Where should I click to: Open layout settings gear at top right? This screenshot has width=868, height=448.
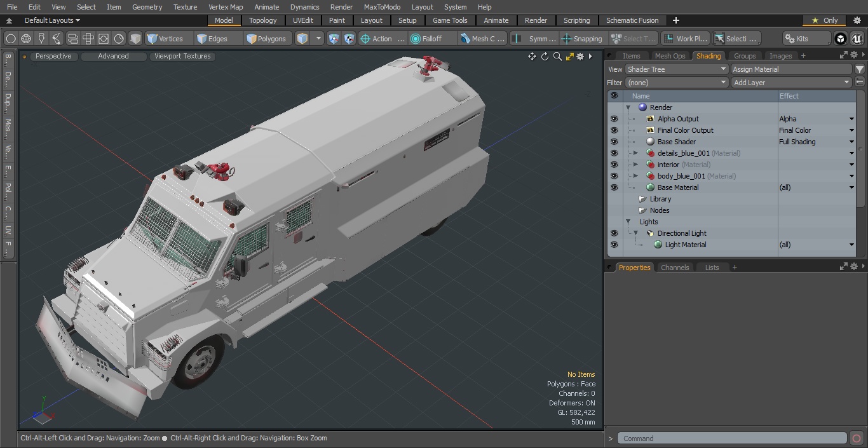(857, 20)
